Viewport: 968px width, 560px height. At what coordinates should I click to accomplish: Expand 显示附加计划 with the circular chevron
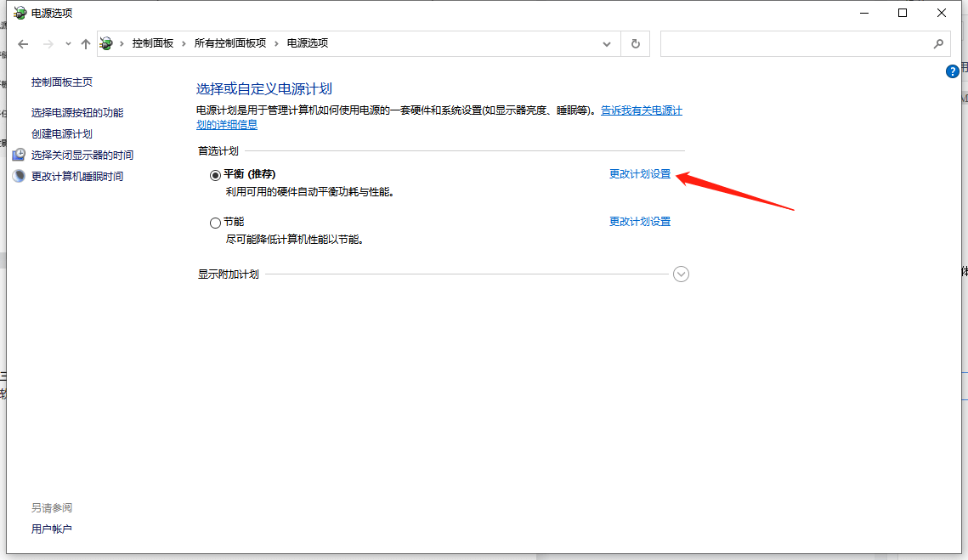[681, 274]
